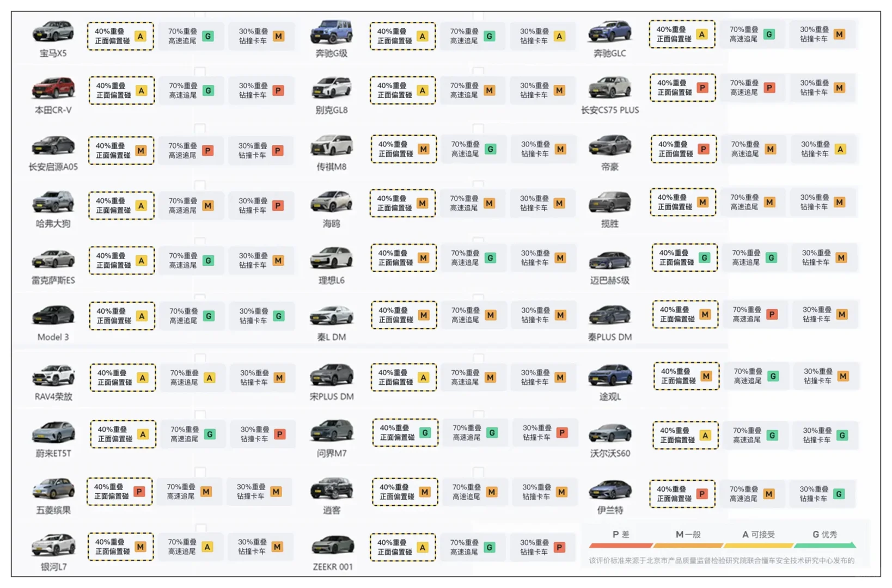Viewport: 892px width, 588px height.
Task: Click the 问界M7 SUV image
Action: [331, 431]
